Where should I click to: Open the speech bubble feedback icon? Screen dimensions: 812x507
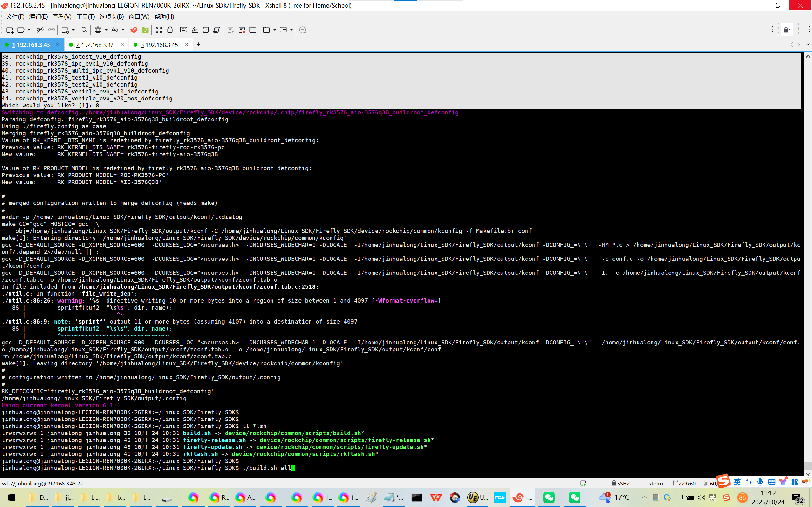point(302,30)
